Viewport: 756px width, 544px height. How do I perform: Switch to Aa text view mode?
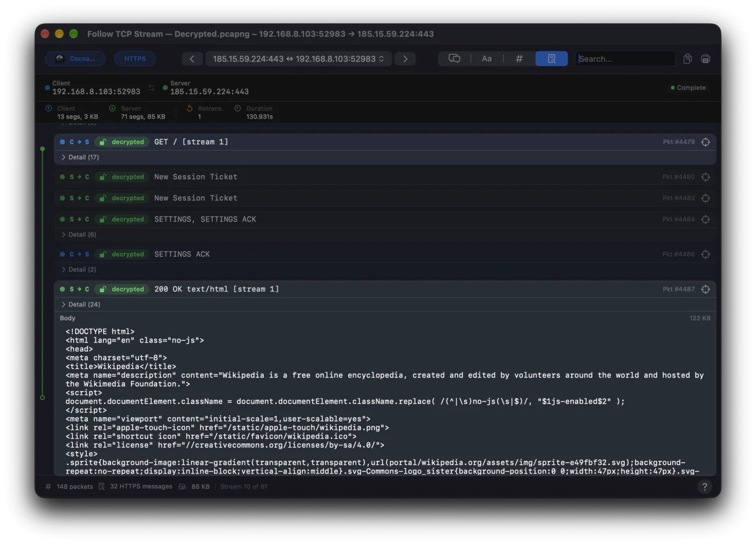coord(487,59)
